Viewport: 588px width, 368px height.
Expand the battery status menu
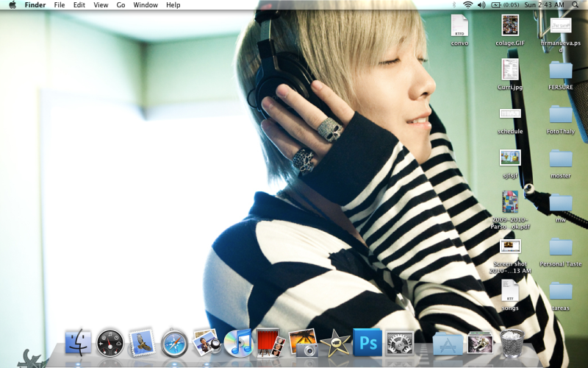pyautogui.click(x=504, y=5)
